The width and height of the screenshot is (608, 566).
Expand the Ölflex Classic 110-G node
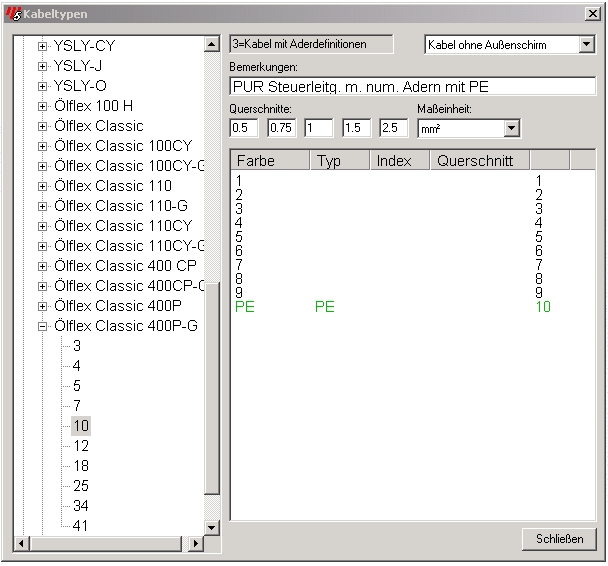pos(42,207)
